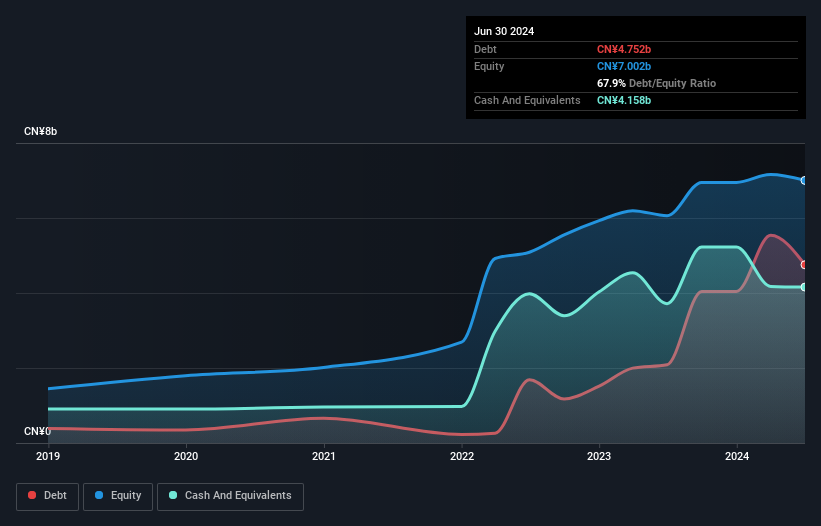Click the red Debt legend dot
The image size is (821, 526).
[32, 495]
